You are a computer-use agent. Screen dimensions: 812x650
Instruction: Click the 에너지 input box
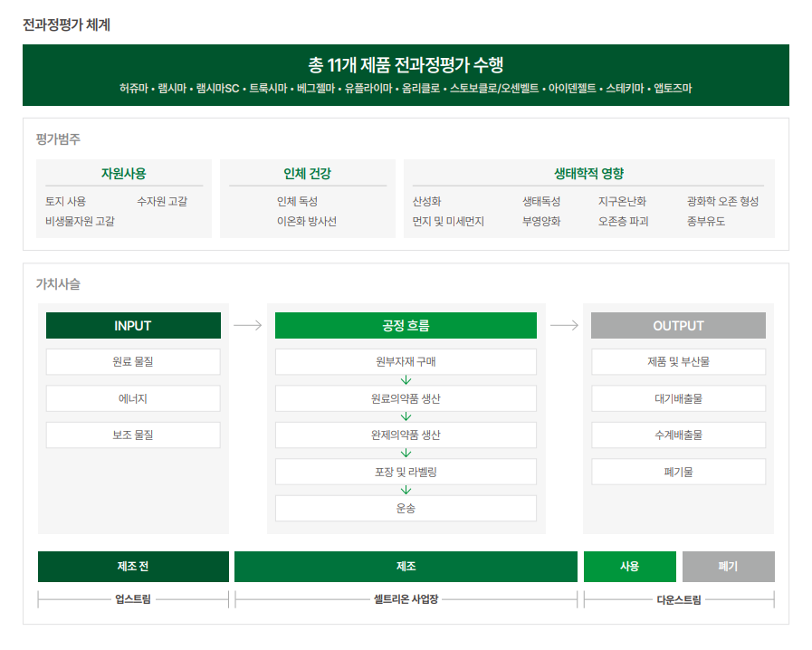tap(133, 398)
